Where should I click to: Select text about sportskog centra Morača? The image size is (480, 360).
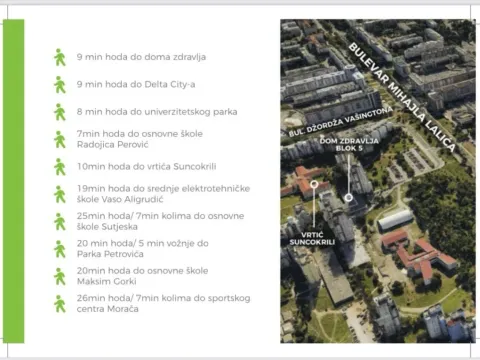[x=163, y=303]
